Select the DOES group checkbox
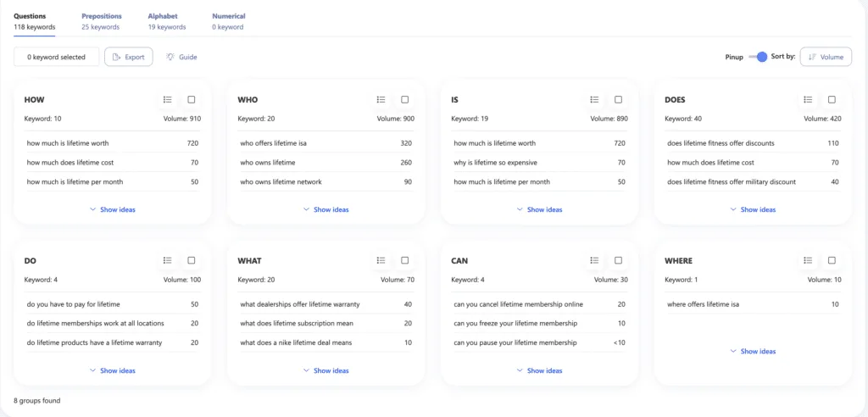The height and width of the screenshot is (417, 868). tap(832, 100)
